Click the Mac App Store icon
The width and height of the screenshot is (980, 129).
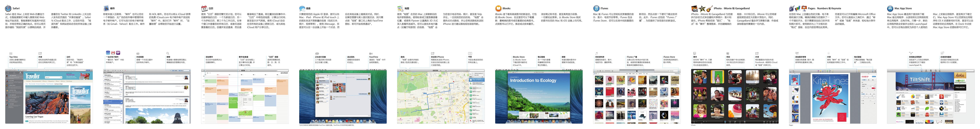click(x=890, y=8)
